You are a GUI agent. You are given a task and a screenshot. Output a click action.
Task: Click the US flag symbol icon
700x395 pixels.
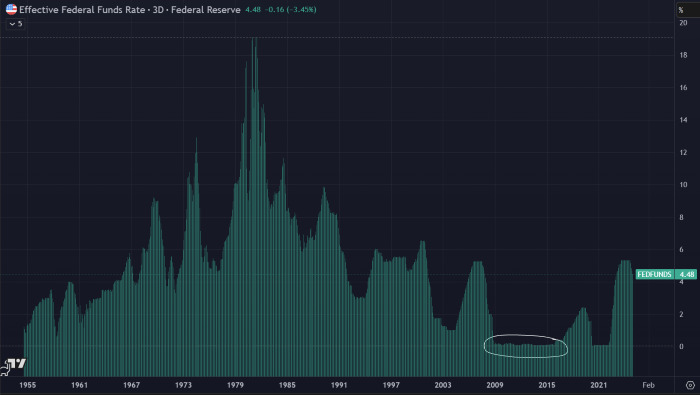point(11,9)
